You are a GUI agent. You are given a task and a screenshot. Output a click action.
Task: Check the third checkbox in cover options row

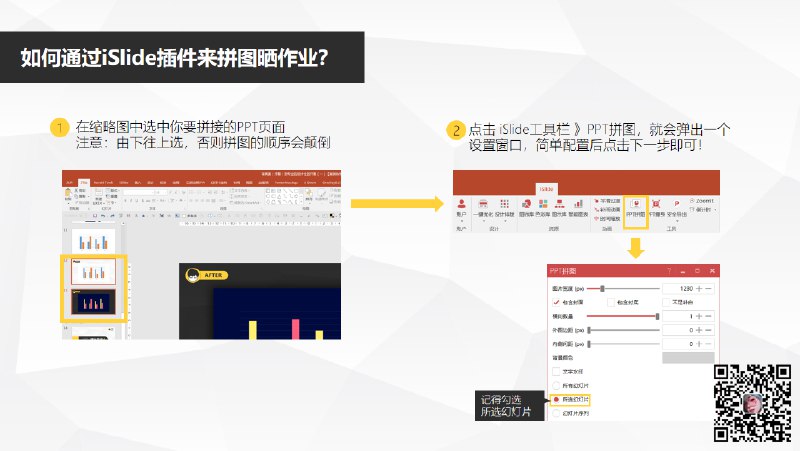click(x=666, y=303)
